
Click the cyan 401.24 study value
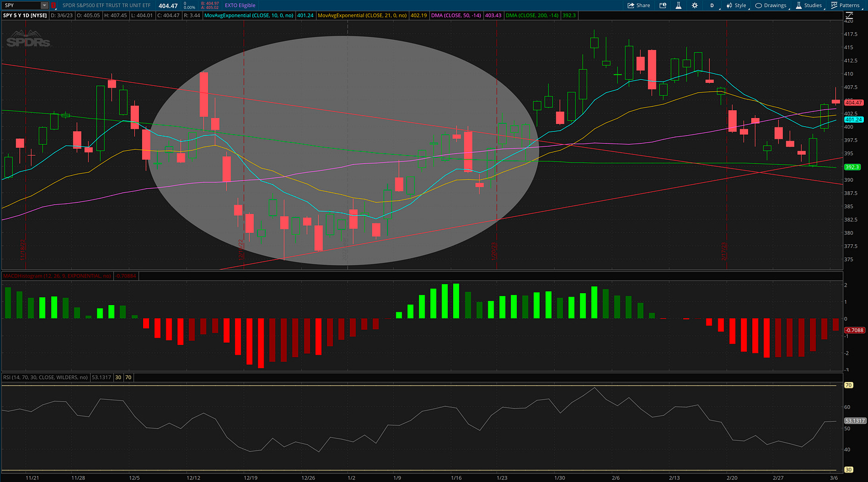coord(306,14)
